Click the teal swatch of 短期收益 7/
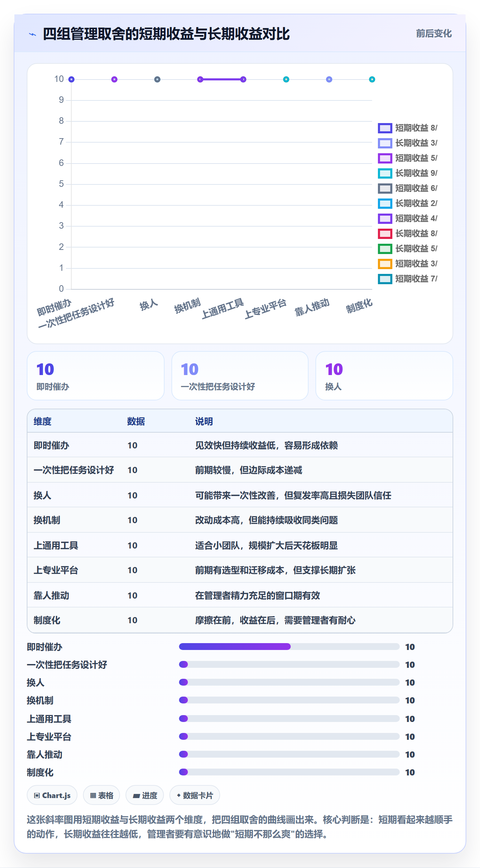Viewport: 480px width, 868px height. pyautogui.click(x=385, y=279)
